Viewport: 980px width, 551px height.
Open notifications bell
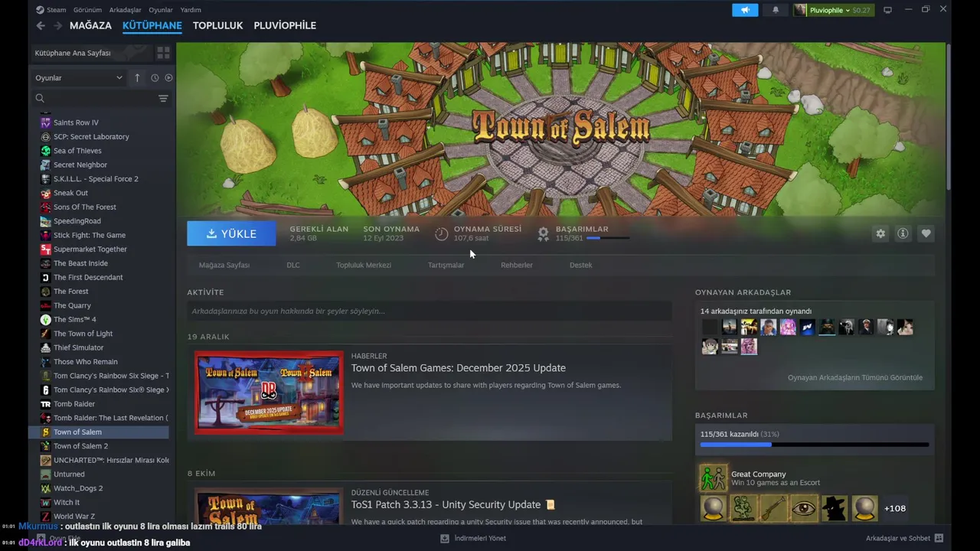pos(776,10)
